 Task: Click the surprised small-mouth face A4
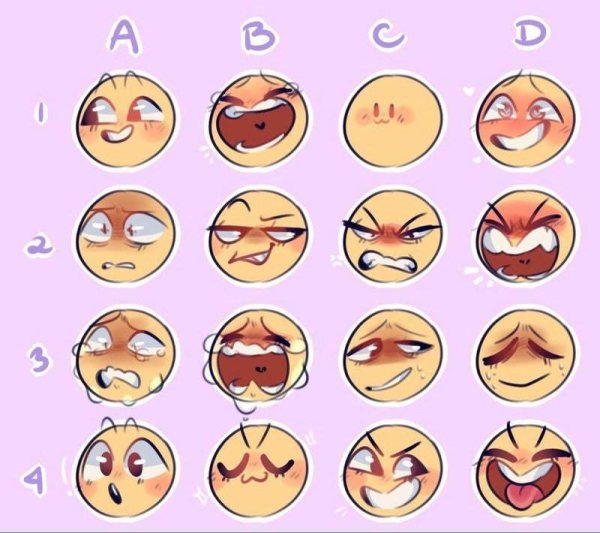[126, 471]
